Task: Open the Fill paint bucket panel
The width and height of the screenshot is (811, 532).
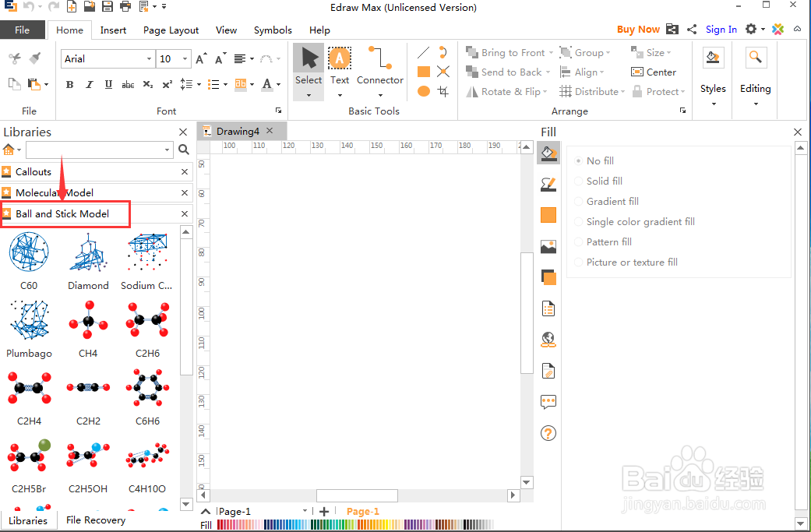Action: coord(548,153)
